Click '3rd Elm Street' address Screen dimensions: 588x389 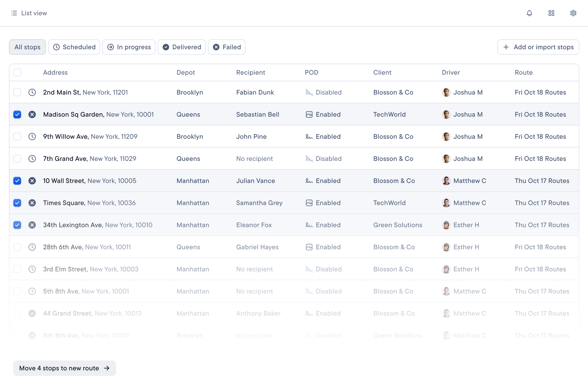(x=91, y=269)
